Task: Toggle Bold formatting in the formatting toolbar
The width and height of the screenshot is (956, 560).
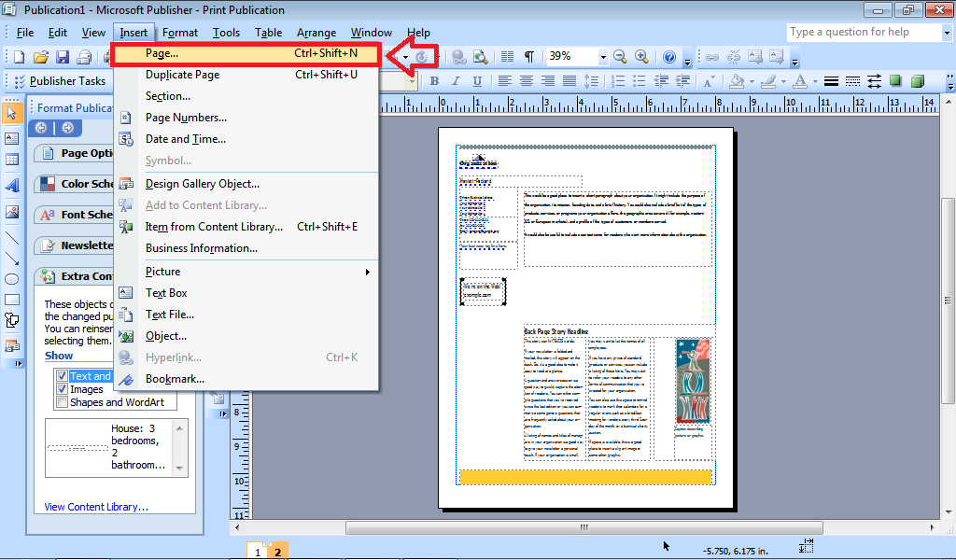Action: (x=433, y=81)
